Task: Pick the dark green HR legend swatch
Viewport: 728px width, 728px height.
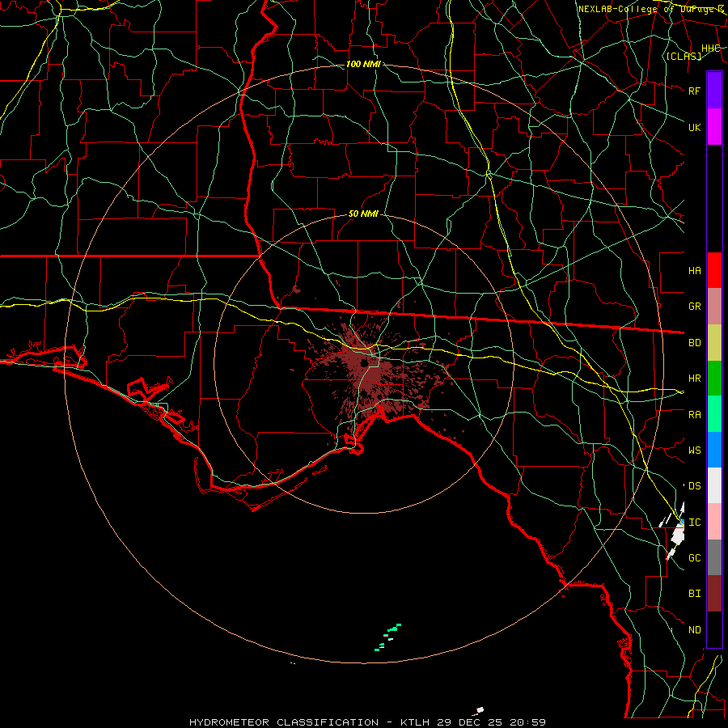Action: pyautogui.click(x=714, y=379)
